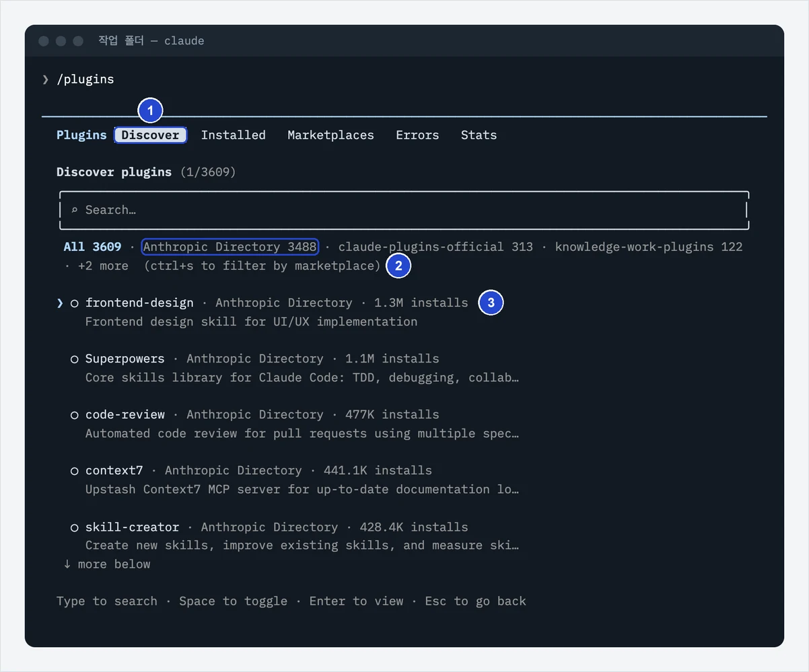Click the "↓ more below" indicator
Screen dimensions: 809x672
coord(107,564)
